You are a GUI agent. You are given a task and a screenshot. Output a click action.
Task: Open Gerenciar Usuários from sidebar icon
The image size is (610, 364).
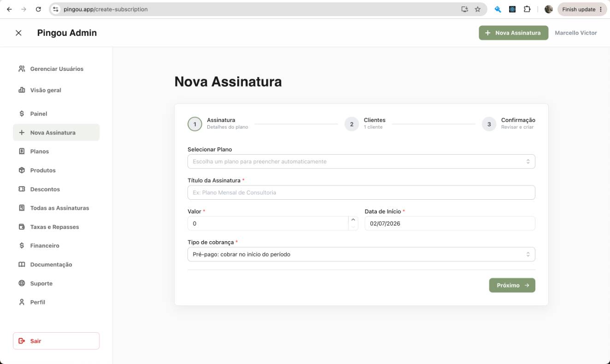tap(22, 69)
